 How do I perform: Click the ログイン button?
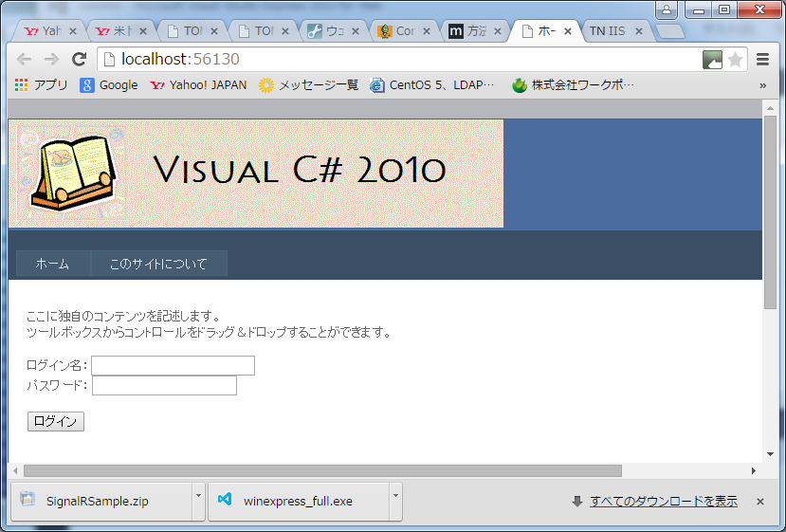56,421
